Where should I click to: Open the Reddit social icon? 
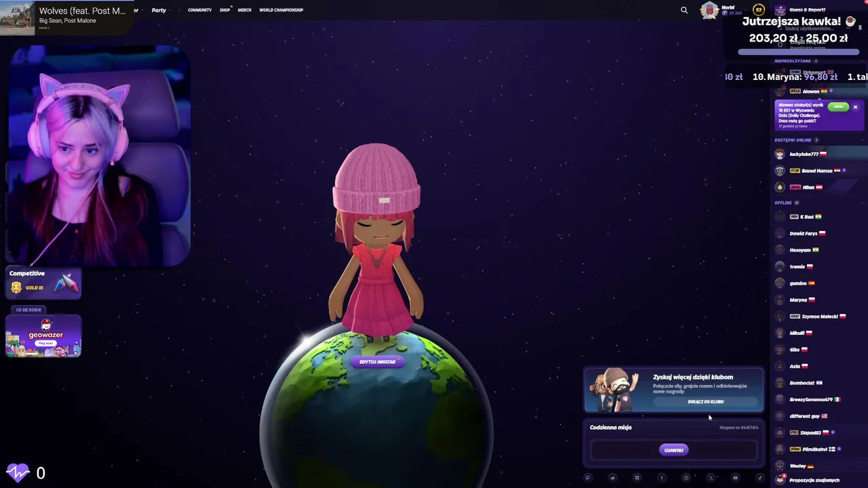click(x=612, y=478)
